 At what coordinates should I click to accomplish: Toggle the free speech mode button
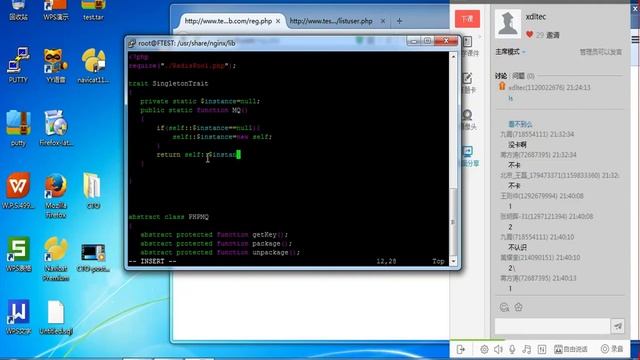pos(571,349)
